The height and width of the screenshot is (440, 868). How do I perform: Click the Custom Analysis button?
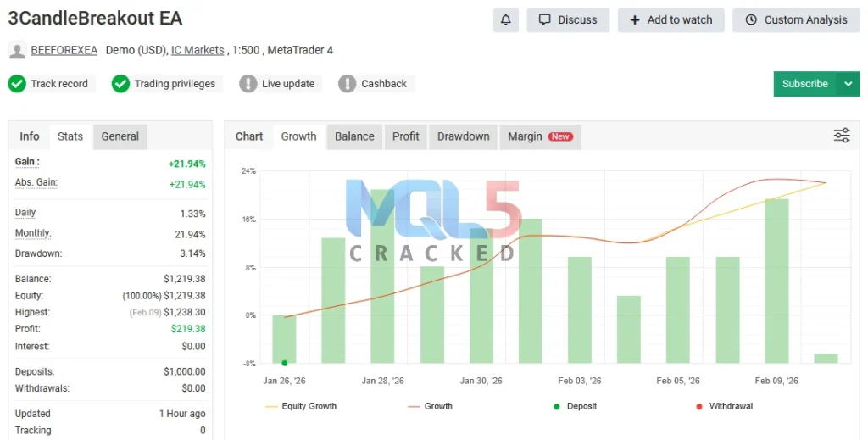pos(796,20)
